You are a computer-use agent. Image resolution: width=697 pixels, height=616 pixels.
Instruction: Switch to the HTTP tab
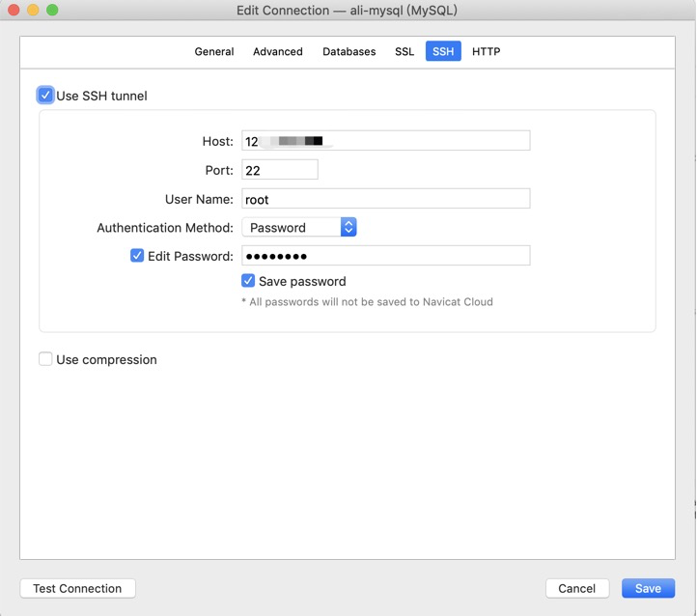tap(486, 51)
